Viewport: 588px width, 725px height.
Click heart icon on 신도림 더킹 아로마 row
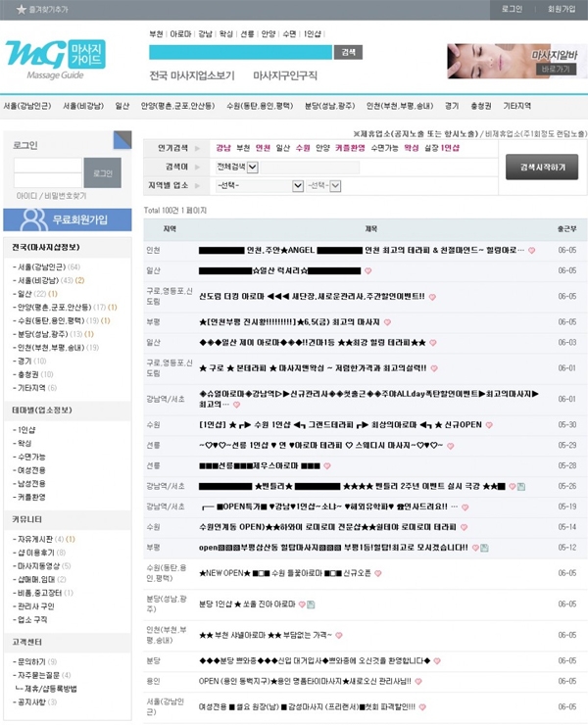pos(432,297)
